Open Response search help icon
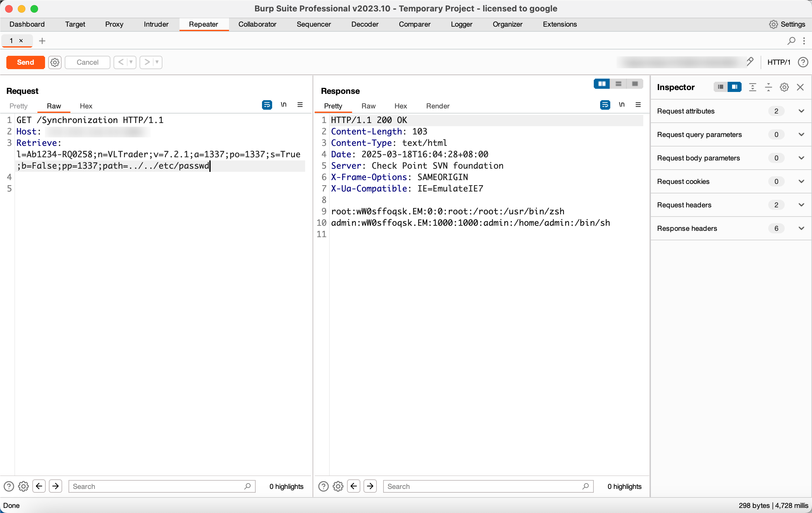The width and height of the screenshot is (812, 513). (x=324, y=486)
